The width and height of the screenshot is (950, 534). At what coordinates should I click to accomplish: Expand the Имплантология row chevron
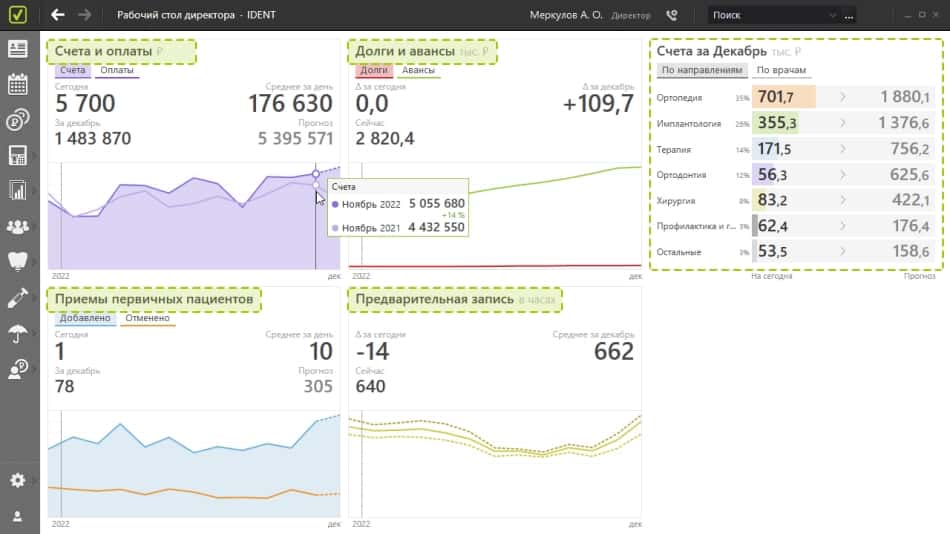coord(842,123)
